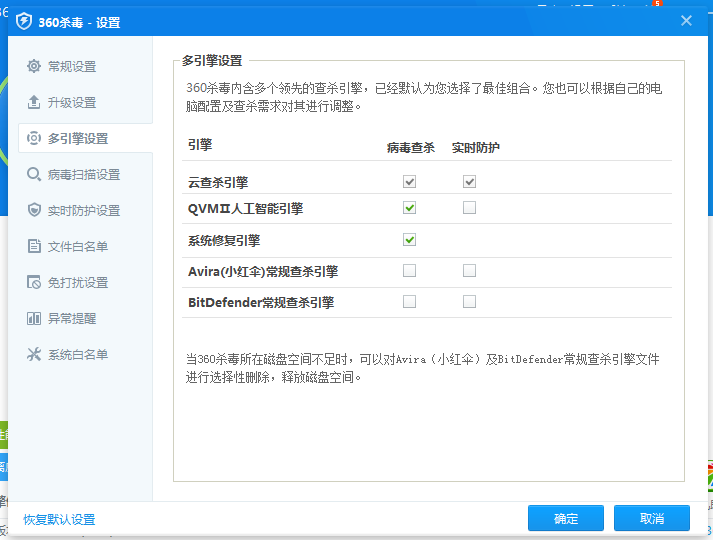
Task: Click the shield icon beside 实时防护设置
Action: 34,210
